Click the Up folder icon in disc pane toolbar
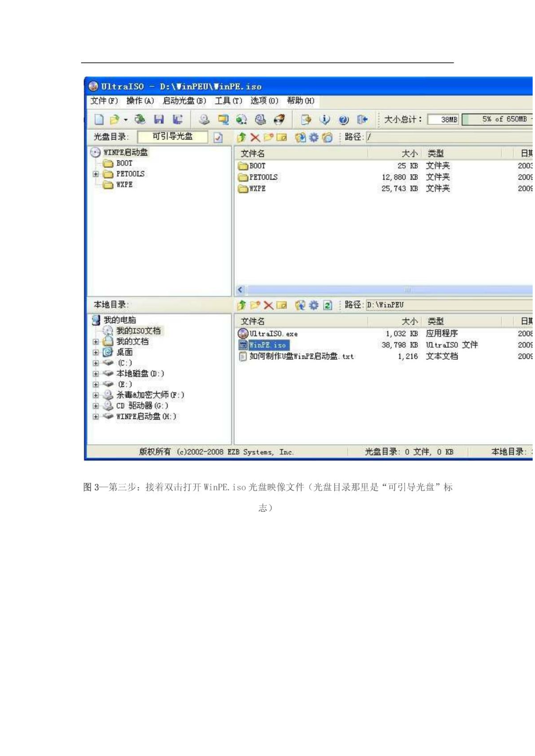 point(242,138)
